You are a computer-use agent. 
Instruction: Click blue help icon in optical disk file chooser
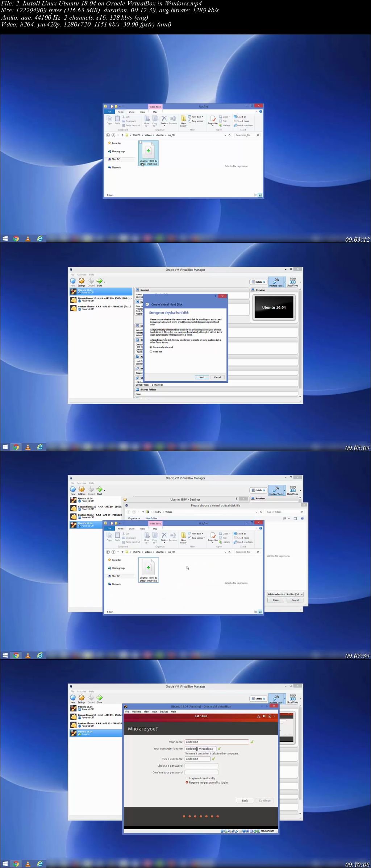click(x=303, y=519)
